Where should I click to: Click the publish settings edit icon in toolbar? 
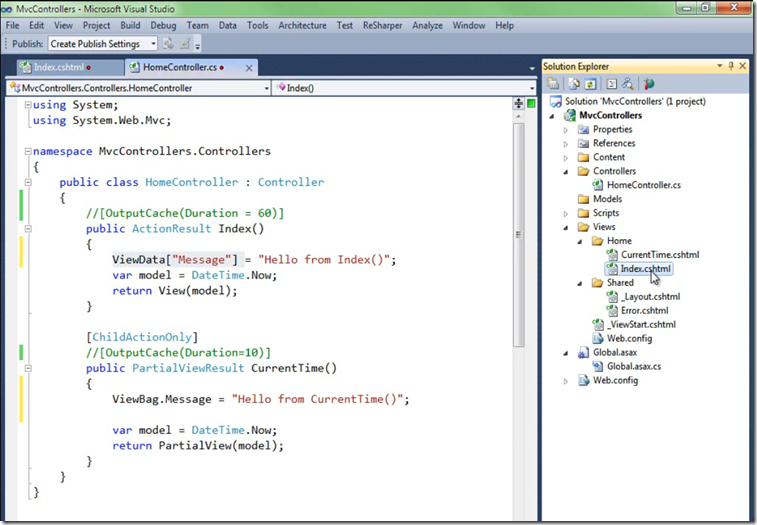point(185,44)
